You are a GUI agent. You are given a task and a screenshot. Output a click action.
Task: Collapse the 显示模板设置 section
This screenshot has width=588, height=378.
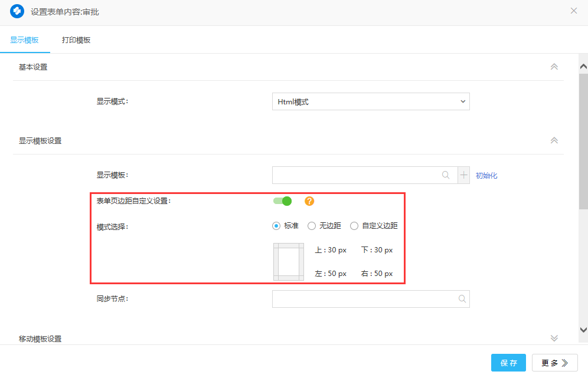(554, 140)
